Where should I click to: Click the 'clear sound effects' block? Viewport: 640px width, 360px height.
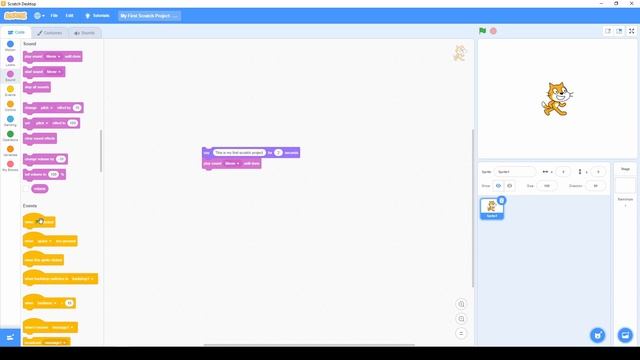40,138
